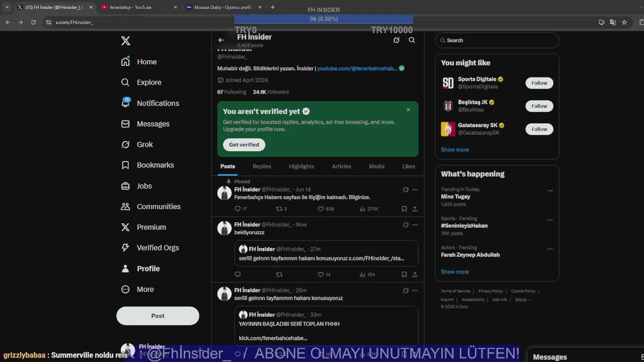Show more suggested accounts
The image size is (644, 362).
[455, 150]
